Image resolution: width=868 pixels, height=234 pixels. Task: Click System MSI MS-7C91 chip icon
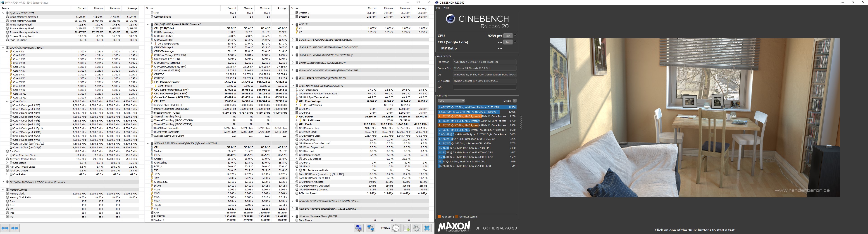7,13
